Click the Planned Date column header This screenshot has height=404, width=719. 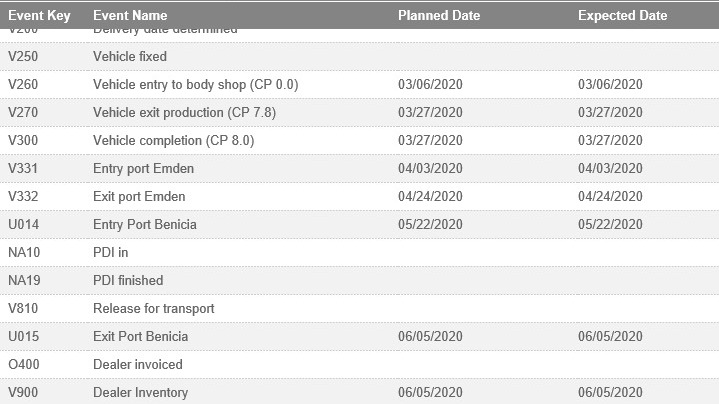click(439, 16)
